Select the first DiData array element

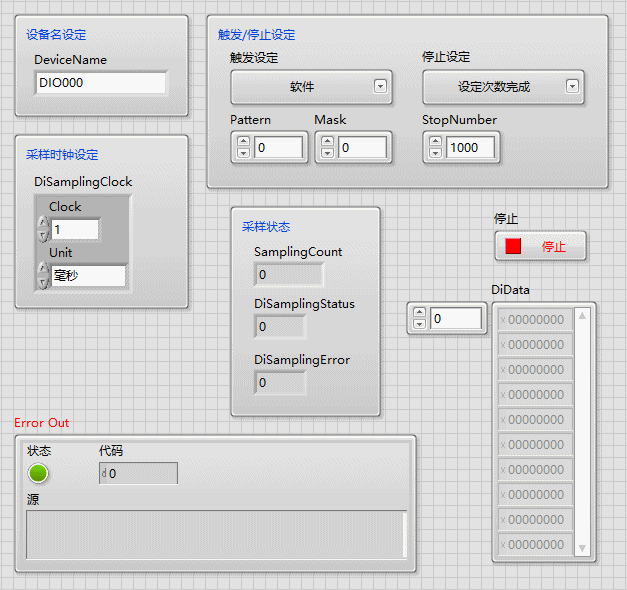[x=536, y=320]
